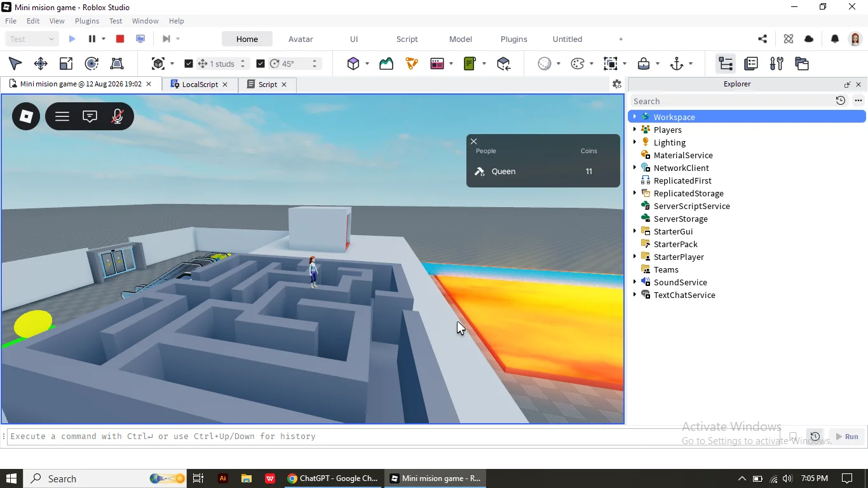
Task: Click the blue Play button
Action: point(72,39)
